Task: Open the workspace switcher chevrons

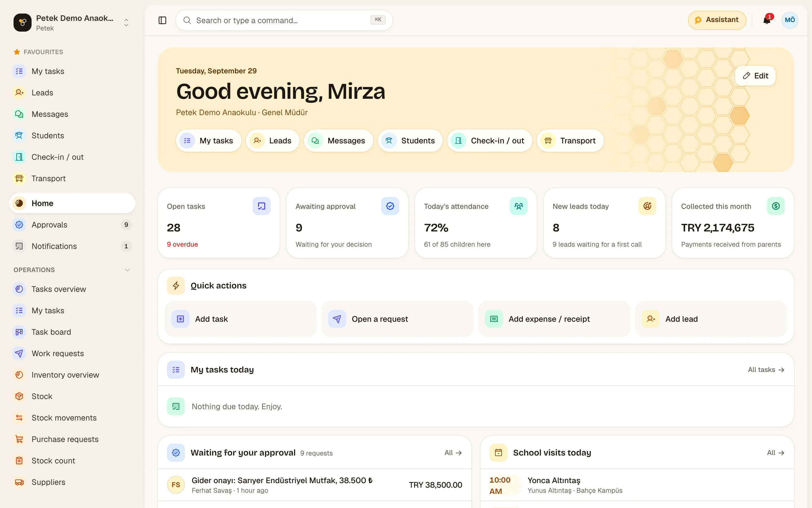Action: click(x=126, y=23)
